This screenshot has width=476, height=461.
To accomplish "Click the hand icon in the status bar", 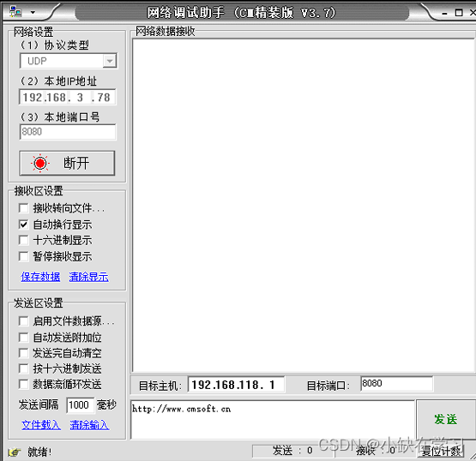I will (15, 452).
